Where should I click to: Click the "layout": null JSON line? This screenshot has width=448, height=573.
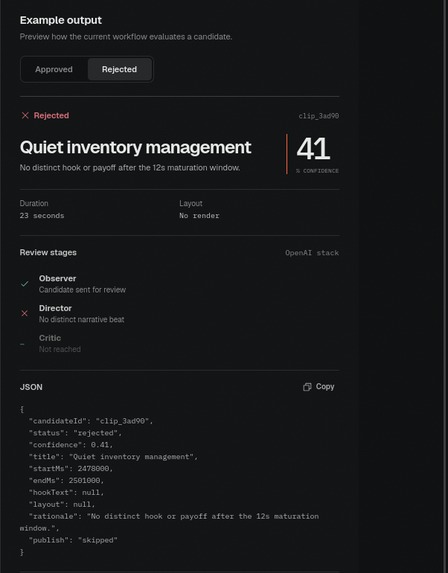click(x=62, y=504)
